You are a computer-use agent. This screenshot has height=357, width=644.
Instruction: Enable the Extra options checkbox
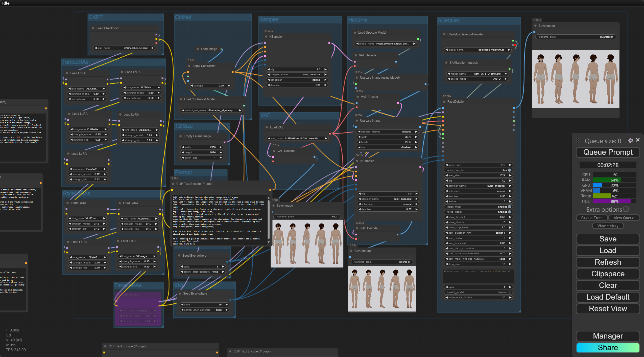[x=626, y=209]
